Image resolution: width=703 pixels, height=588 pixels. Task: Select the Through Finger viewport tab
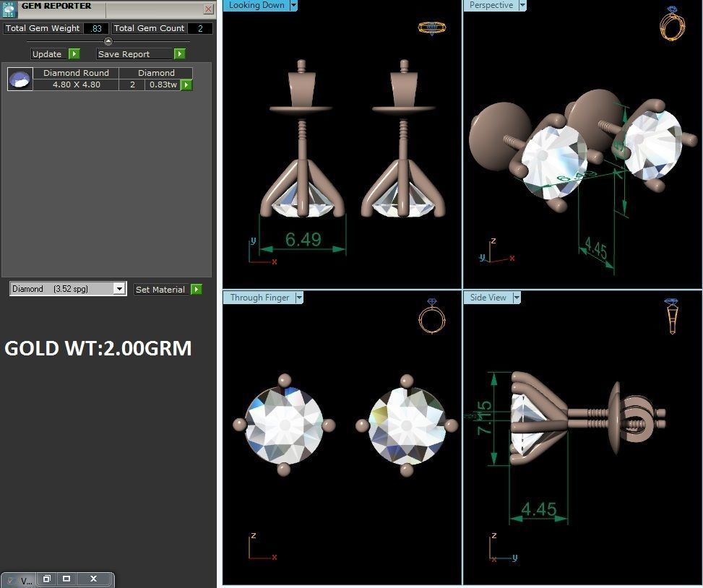[x=259, y=298]
